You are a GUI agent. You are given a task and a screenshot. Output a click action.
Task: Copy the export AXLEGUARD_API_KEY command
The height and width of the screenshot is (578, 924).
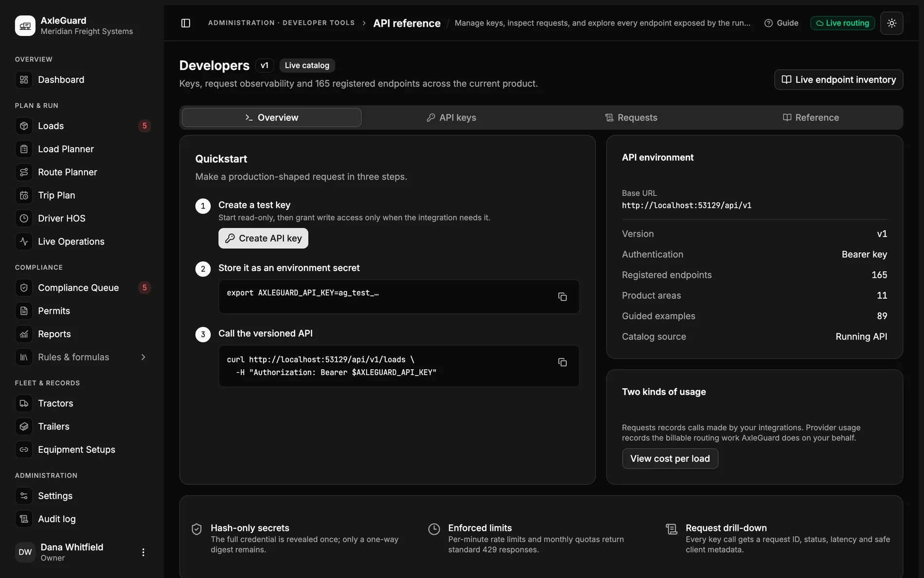point(562,297)
